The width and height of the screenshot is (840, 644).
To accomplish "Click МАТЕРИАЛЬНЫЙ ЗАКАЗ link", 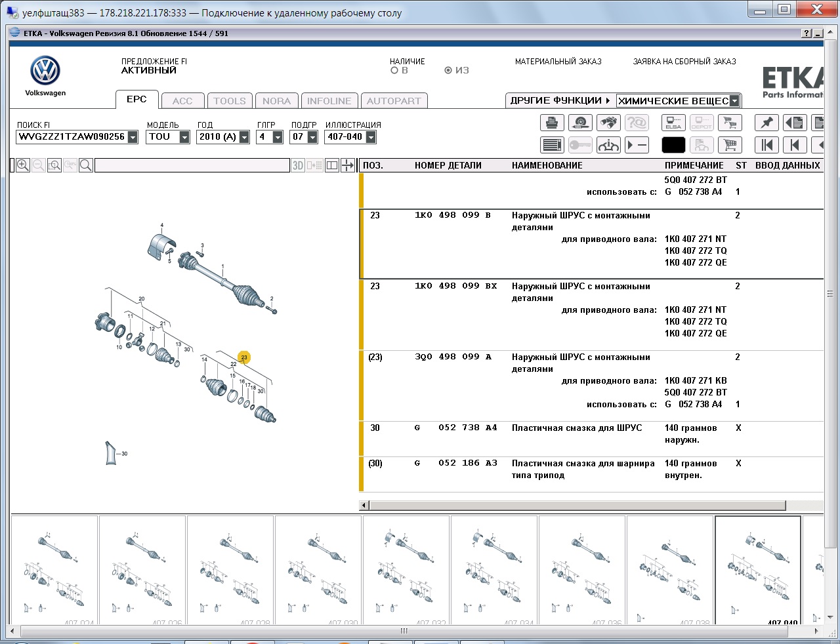I will click(558, 62).
